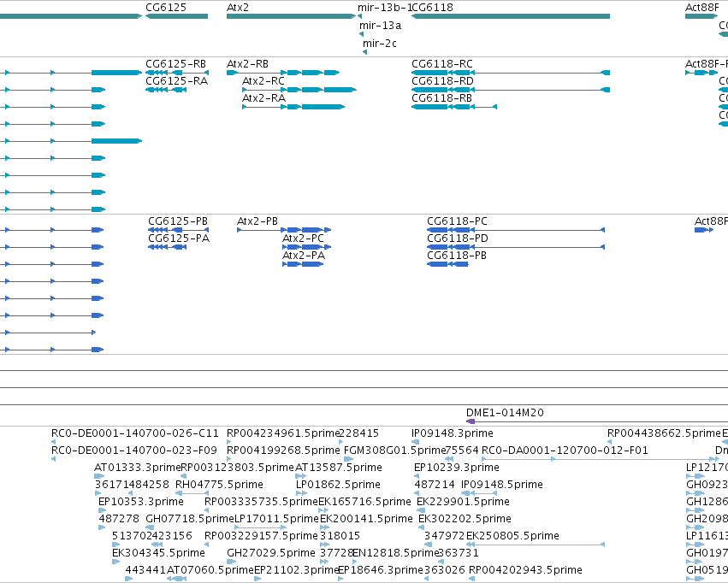Click the EK165716.5prime feature

coord(323,510)
